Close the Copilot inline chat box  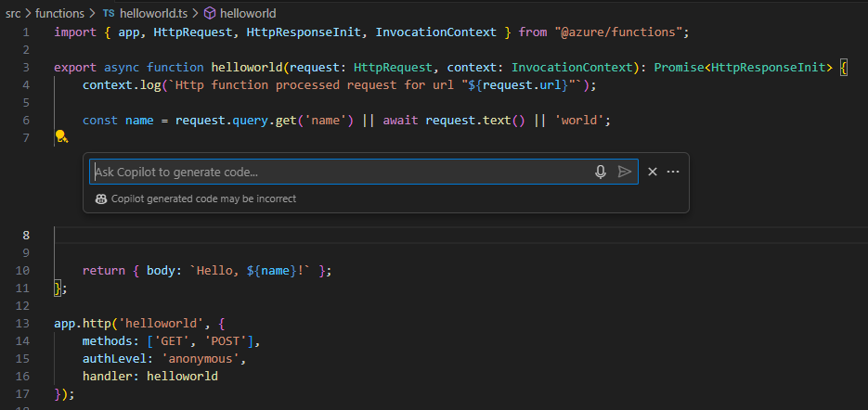tap(653, 172)
